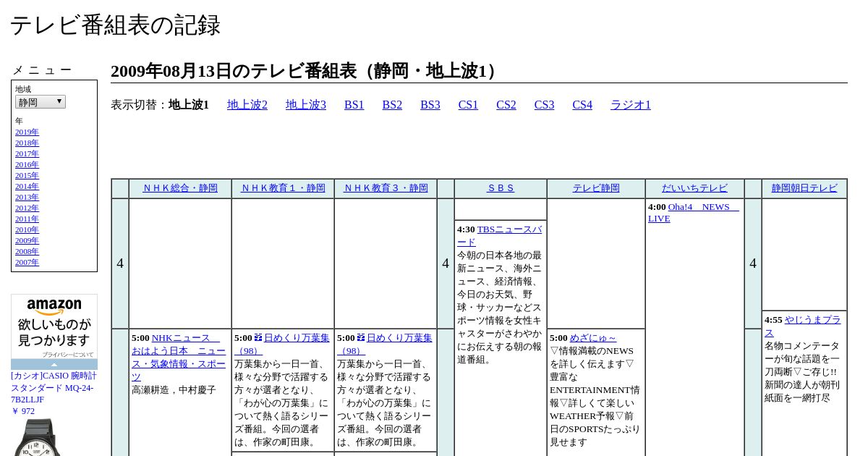
Task: Switch to the BS1 listing
Action: pos(354,105)
